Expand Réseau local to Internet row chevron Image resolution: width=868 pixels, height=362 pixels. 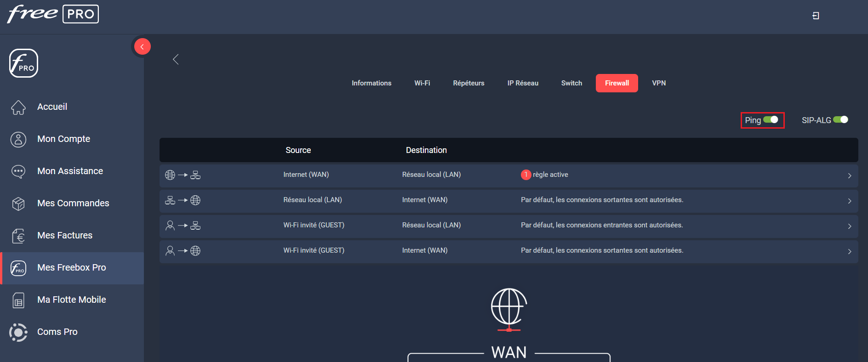tap(849, 201)
